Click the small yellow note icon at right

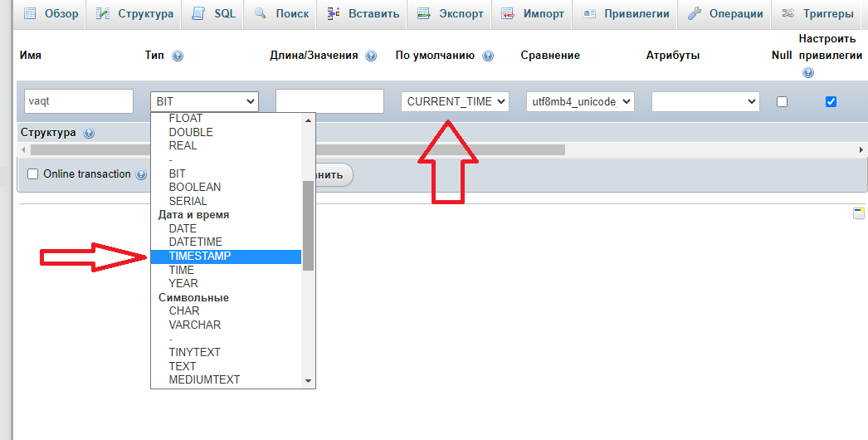point(859,213)
